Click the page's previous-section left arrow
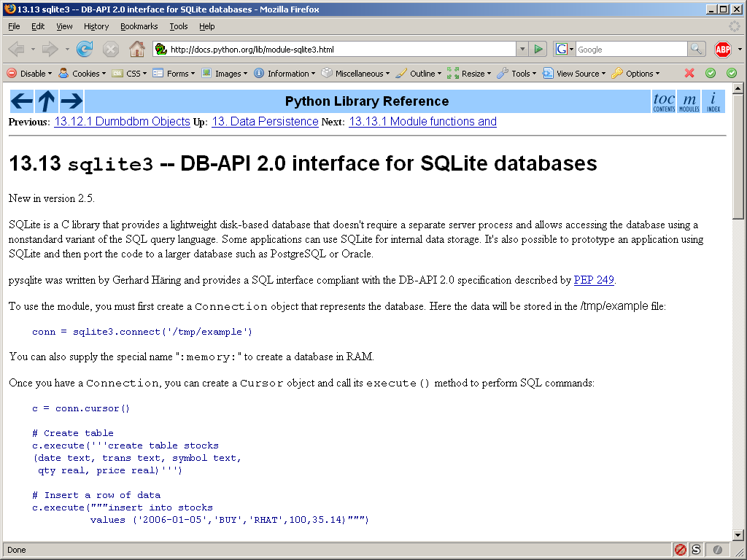The height and width of the screenshot is (560, 747). pyautogui.click(x=22, y=101)
